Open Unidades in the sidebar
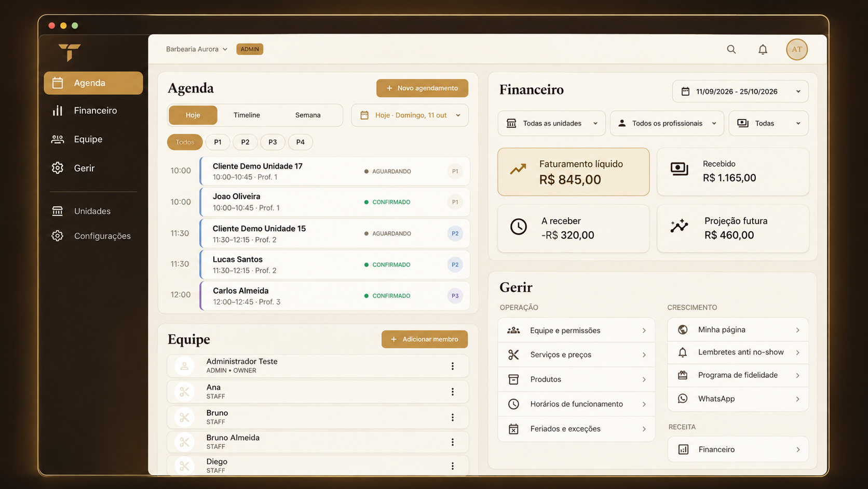The width and height of the screenshot is (868, 489). [x=93, y=211]
